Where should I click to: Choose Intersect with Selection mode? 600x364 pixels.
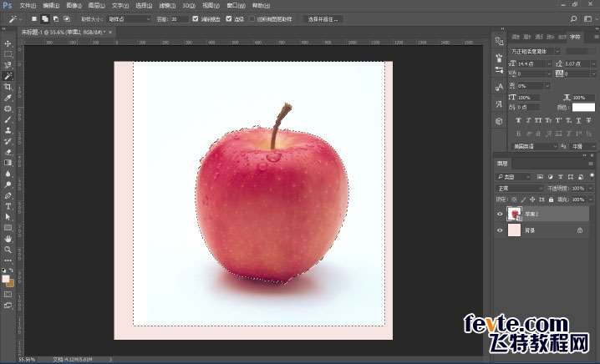(x=67, y=18)
